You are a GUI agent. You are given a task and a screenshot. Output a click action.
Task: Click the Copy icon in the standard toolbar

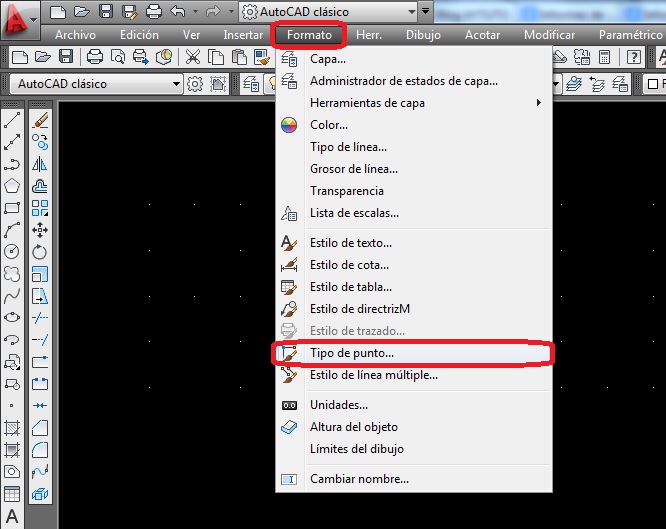(x=216, y=57)
